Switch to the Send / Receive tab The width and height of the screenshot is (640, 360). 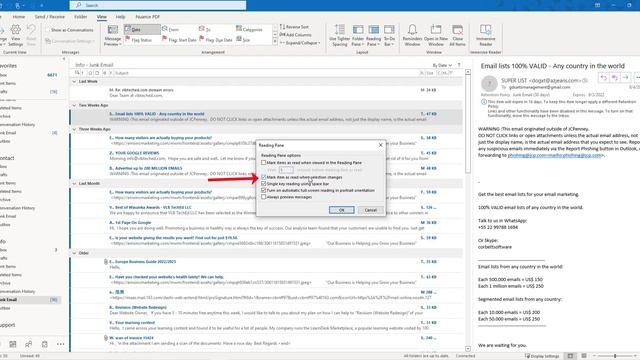[x=50, y=17]
